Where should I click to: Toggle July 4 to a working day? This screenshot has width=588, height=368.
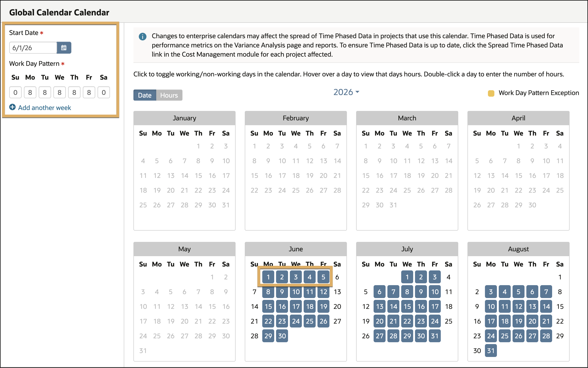448,277
